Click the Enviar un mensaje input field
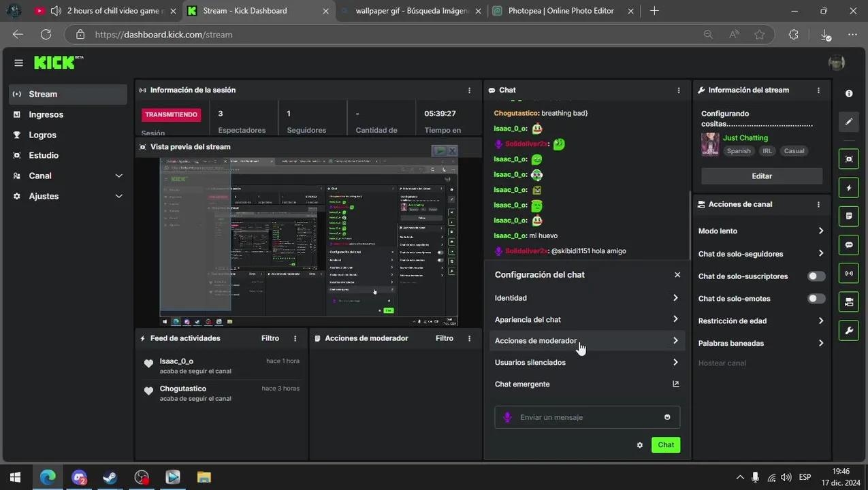The width and height of the screenshot is (868, 490). [x=587, y=417]
